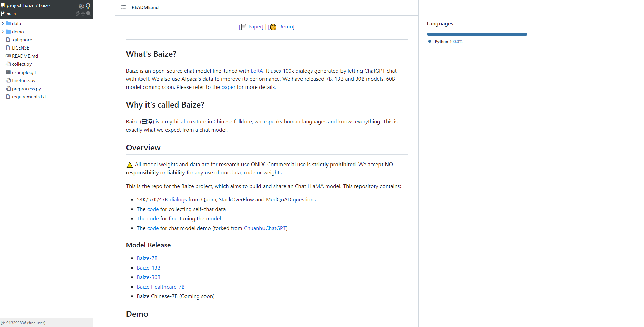This screenshot has width=644, height=327.
Task: Click the Python language bar
Action: click(x=477, y=34)
